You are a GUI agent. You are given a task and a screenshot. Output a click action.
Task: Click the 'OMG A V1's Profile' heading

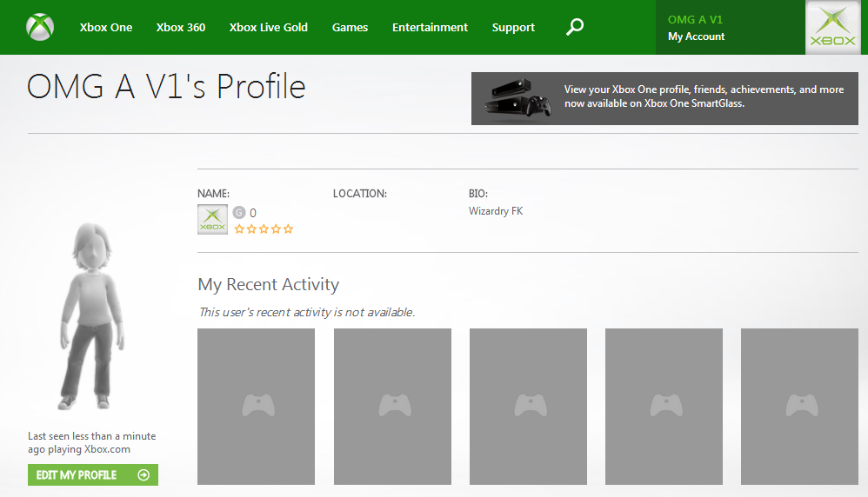[x=166, y=87]
